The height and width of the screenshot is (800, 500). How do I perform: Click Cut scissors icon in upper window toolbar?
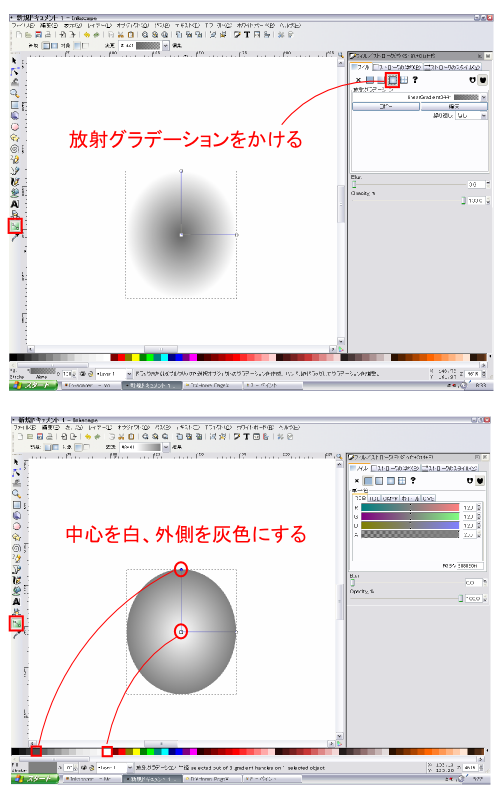(x=121, y=35)
